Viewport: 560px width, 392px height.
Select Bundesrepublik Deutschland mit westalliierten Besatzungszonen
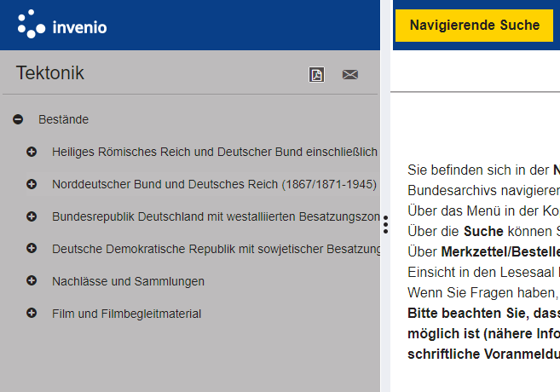pos(216,216)
